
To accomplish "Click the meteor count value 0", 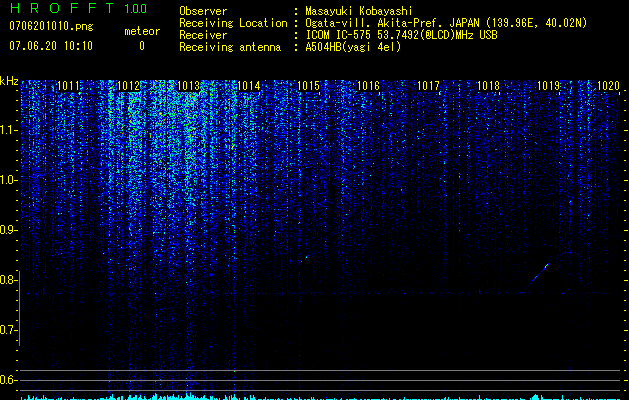I will tap(142, 46).
